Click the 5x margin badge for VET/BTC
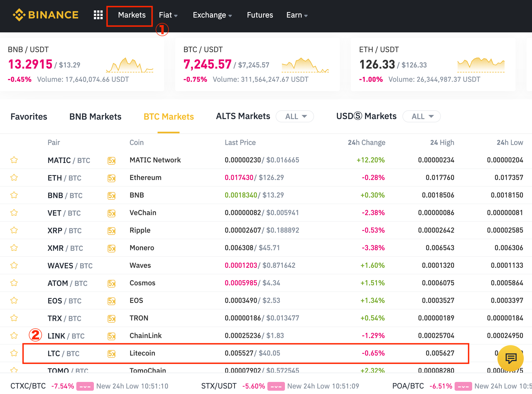 click(111, 213)
